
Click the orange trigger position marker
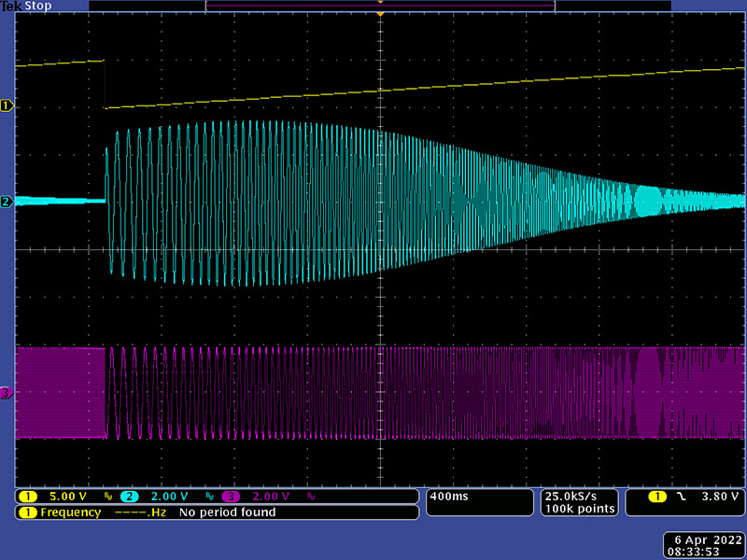point(380,15)
